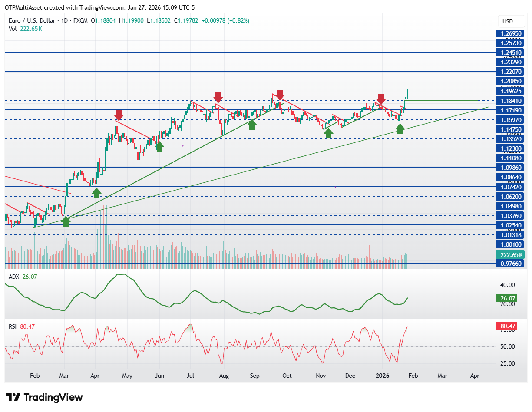The image size is (532, 412).
Task: Click the 1.14750 price level label
Action: [511, 129]
